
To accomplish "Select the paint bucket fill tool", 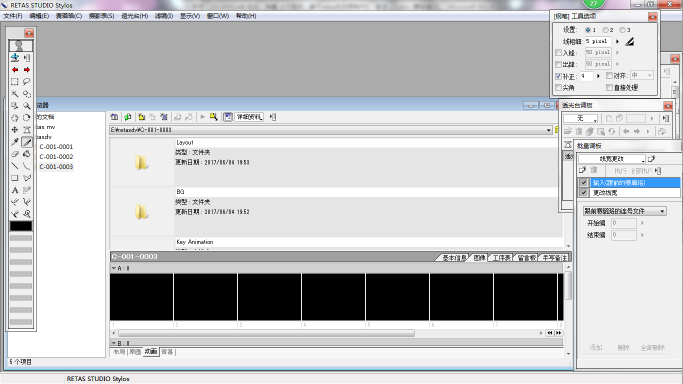I will pyautogui.click(x=27, y=154).
